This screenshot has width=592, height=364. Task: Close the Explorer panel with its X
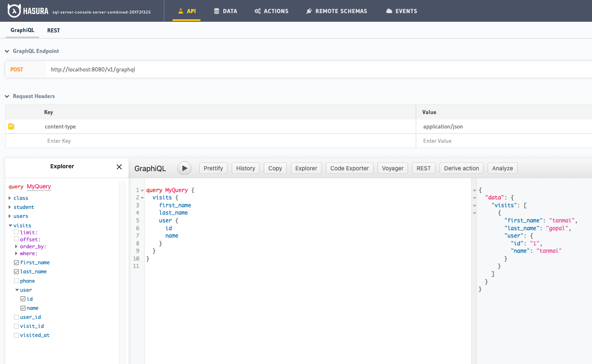tap(119, 167)
